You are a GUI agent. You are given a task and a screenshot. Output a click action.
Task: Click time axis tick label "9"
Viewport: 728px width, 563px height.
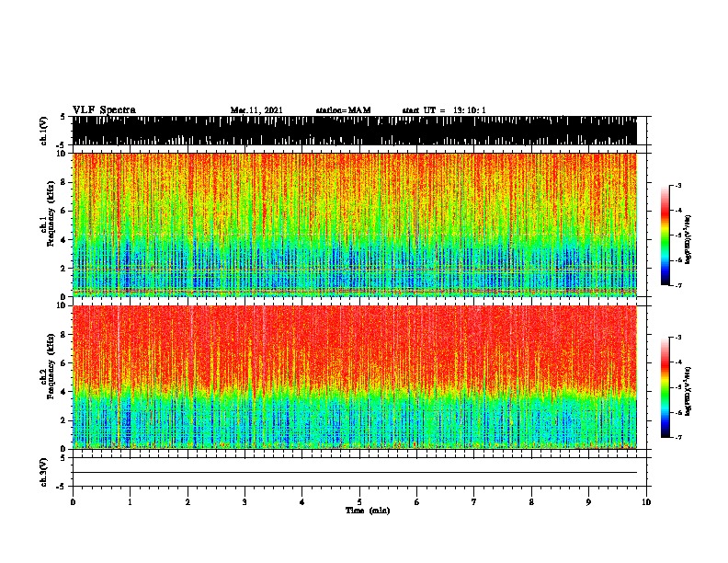pos(588,502)
